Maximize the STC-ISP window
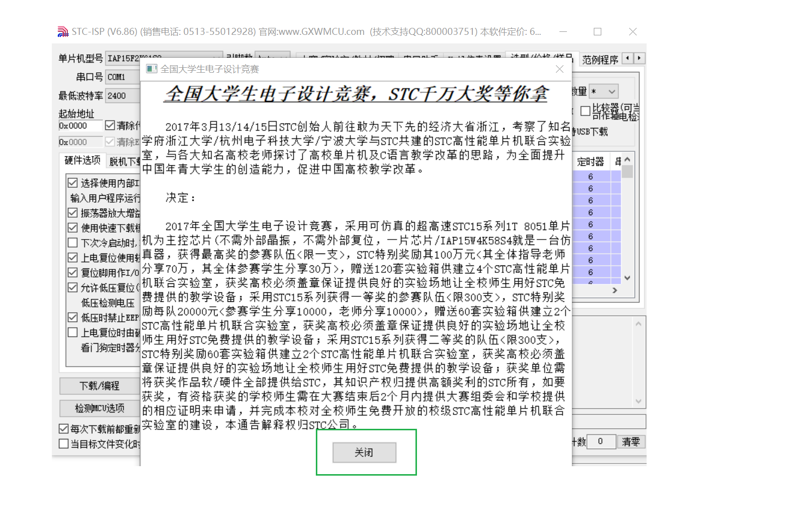Image resolution: width=812 pixels, height=508 pixels. coord(598,31)
